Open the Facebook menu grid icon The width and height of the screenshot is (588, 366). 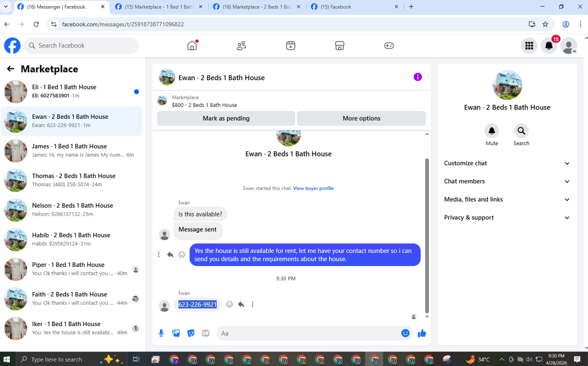click(x=529, y=46)
